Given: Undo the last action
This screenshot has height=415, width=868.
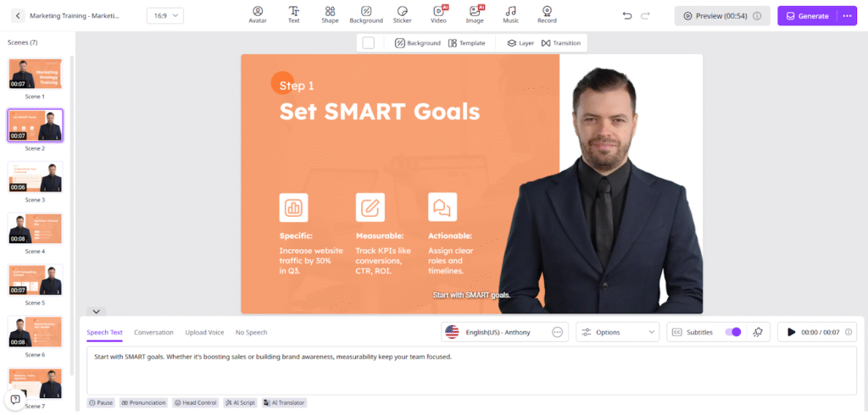Looking at the screenshot, I should [627, 16].
